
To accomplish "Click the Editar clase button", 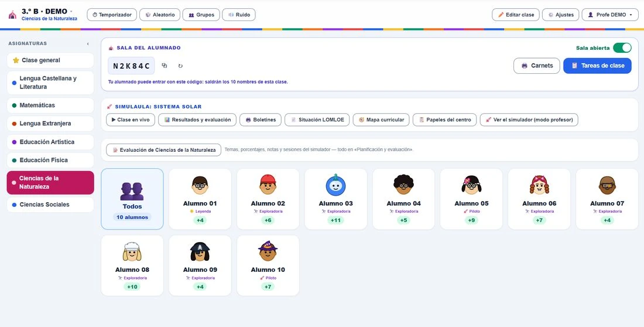I will click(516, 15).
